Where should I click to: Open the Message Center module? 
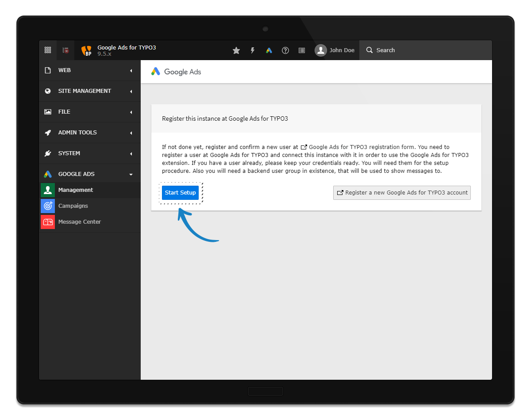[80, 222]
